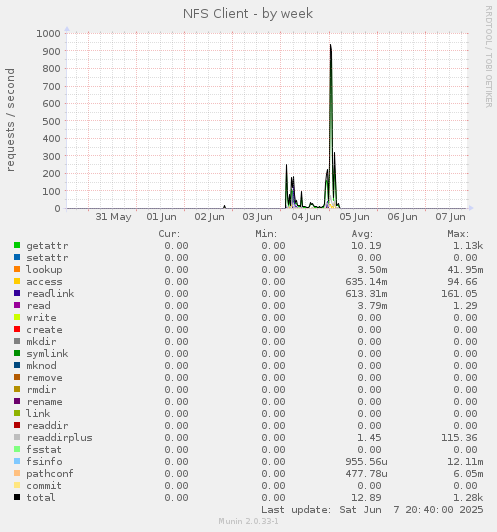Click the read max value 1.29
This screenshot has height=532, width=497.
click(465, 306)
